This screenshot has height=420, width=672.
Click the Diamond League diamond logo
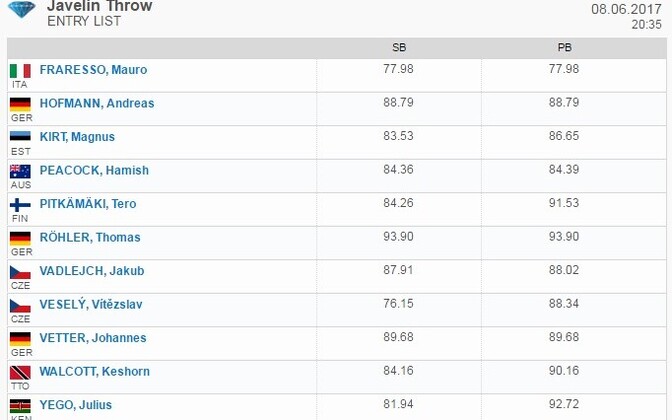(21, 9)
